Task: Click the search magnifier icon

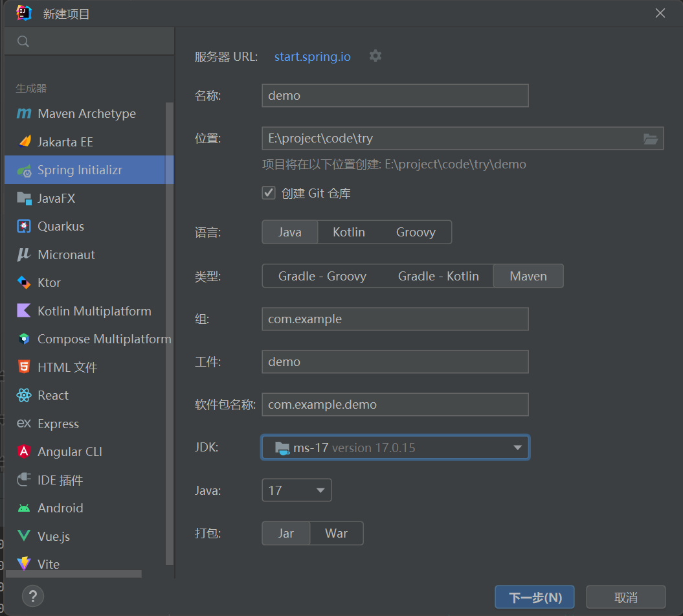Action: pyautogui.click(x=23, y=42)
